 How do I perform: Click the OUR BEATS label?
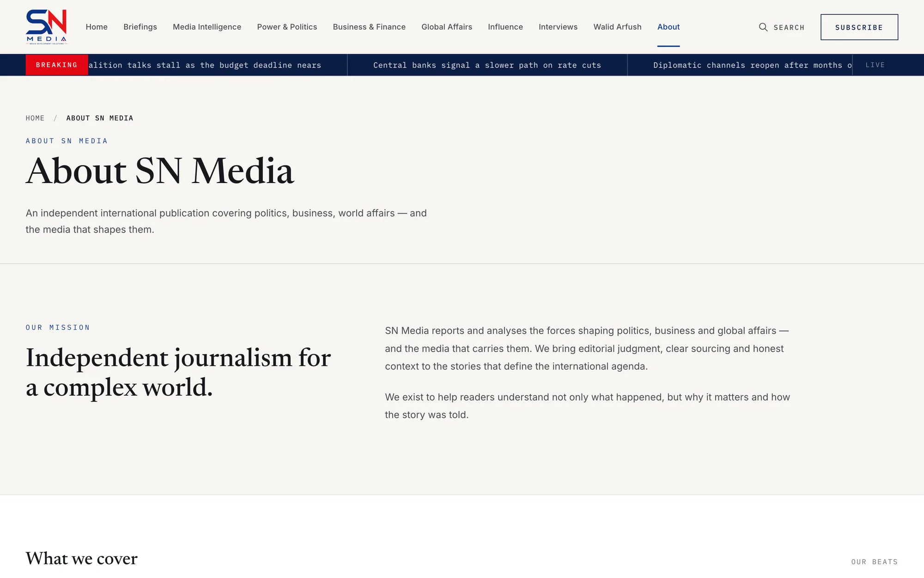click(x=875, y=562)
